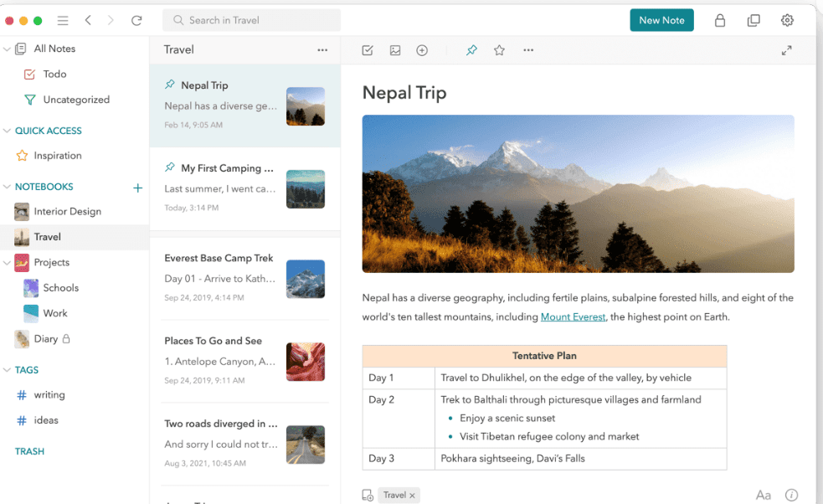Toggle sidebar with the hamburger icon
The height and width of the screenshot is (504, 823).
(x=63, y=20)
